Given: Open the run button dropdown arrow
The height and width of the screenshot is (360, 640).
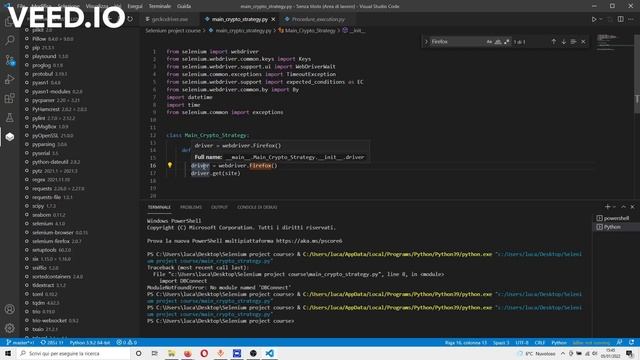Looking at the screenshot, I should [601, 19].
